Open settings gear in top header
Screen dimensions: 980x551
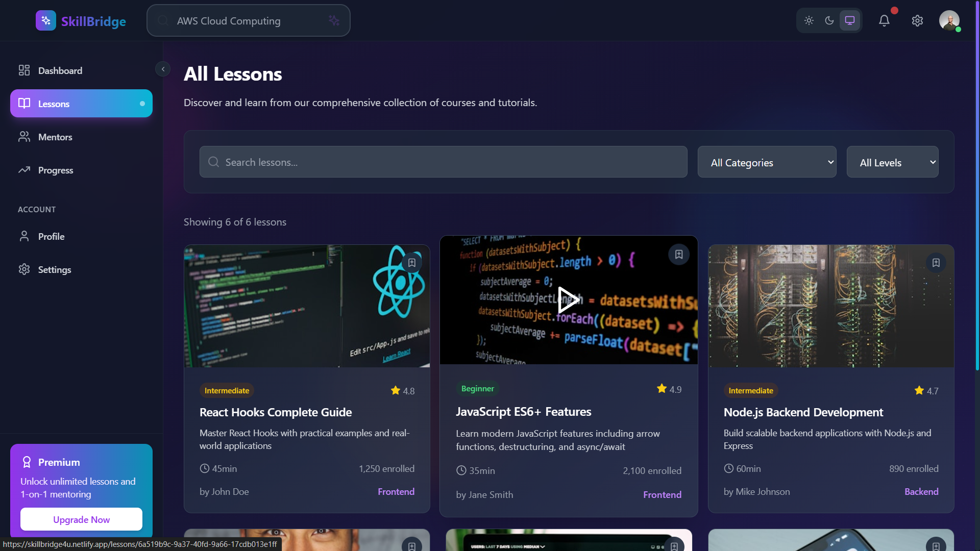[917, 20]
